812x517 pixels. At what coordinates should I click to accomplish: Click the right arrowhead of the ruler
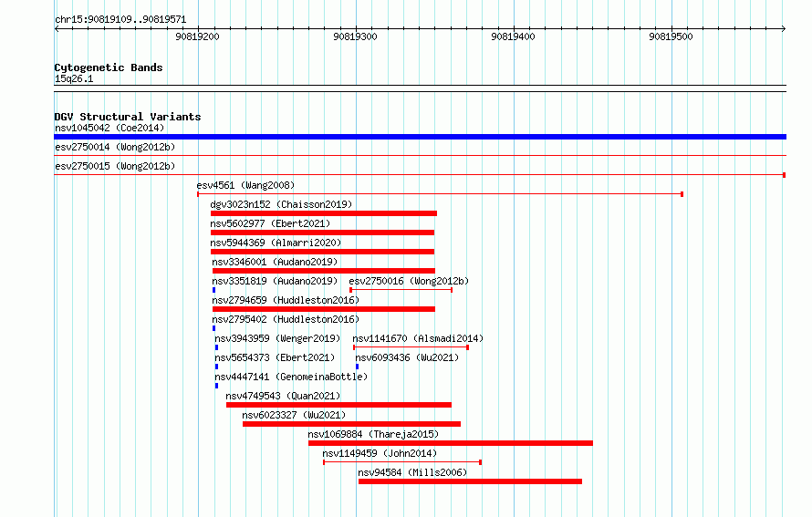pyautogui.click(x=784, y=29)
